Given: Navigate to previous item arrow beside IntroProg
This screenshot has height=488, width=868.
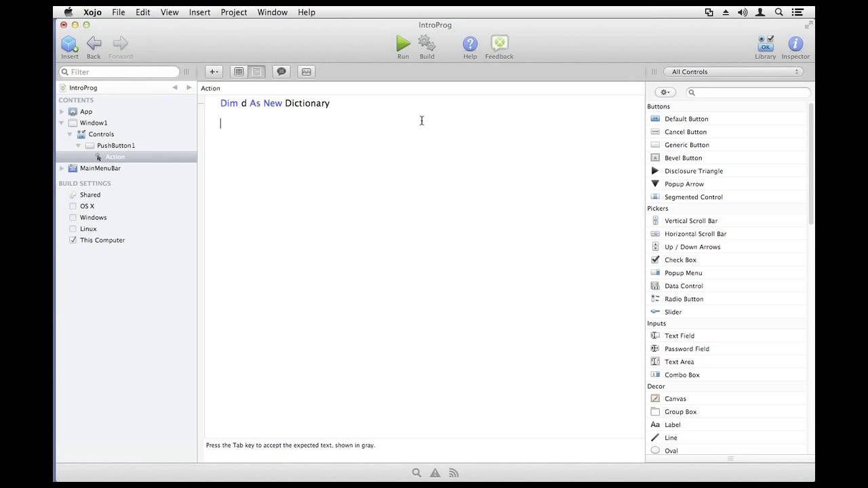Looking at the screenshot, I should pyautogui.click(x=174, y=87).
